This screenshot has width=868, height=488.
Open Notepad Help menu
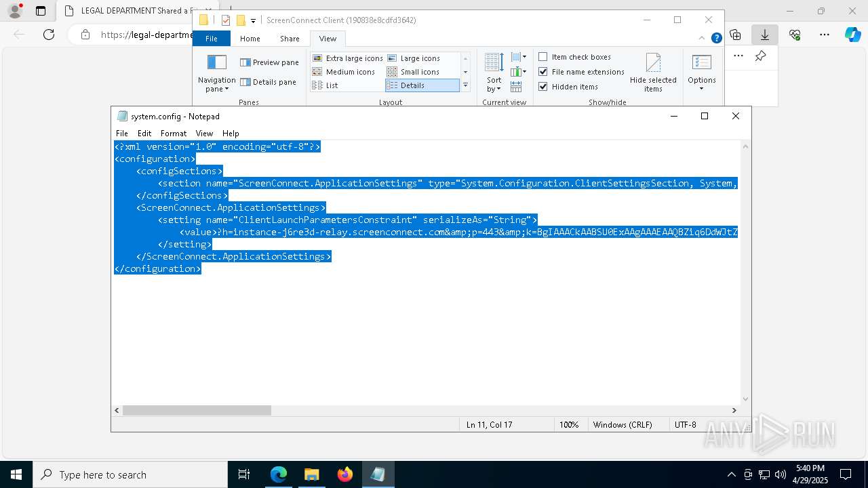coord(231,134)
